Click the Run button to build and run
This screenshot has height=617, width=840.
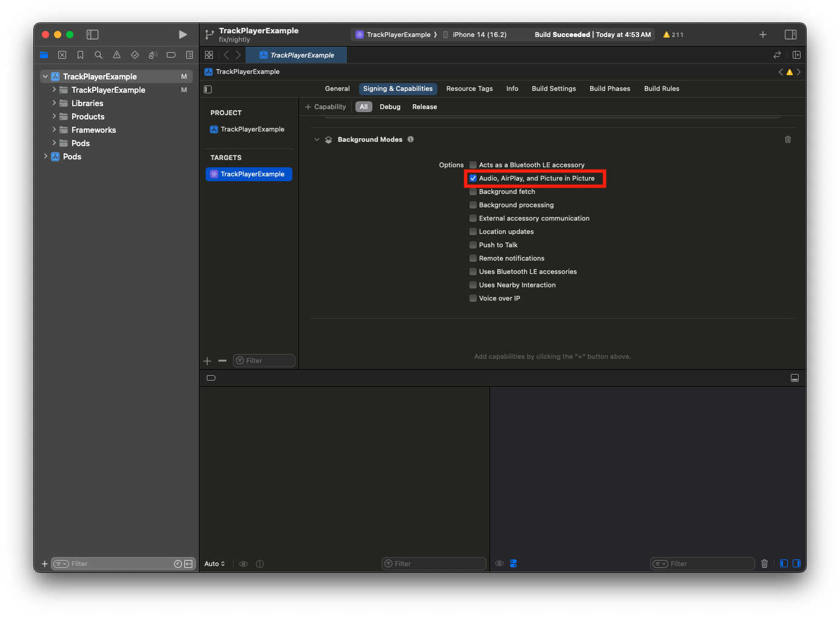pos(183,35)
